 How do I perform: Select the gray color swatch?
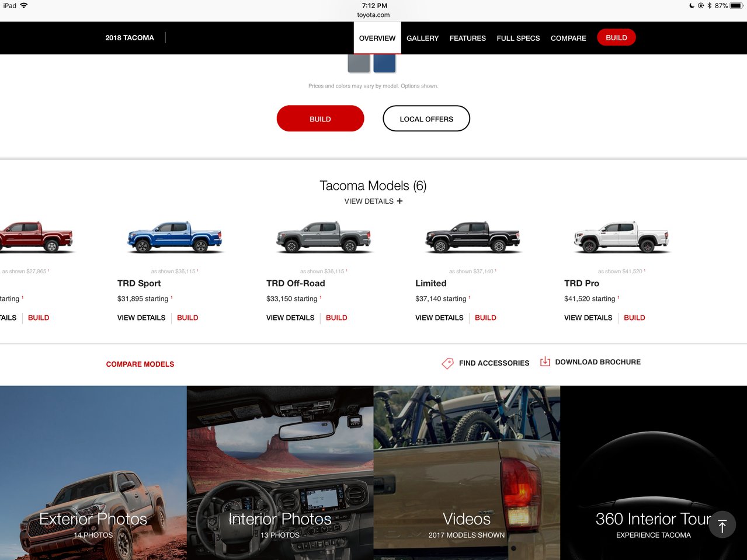point(359,63)
